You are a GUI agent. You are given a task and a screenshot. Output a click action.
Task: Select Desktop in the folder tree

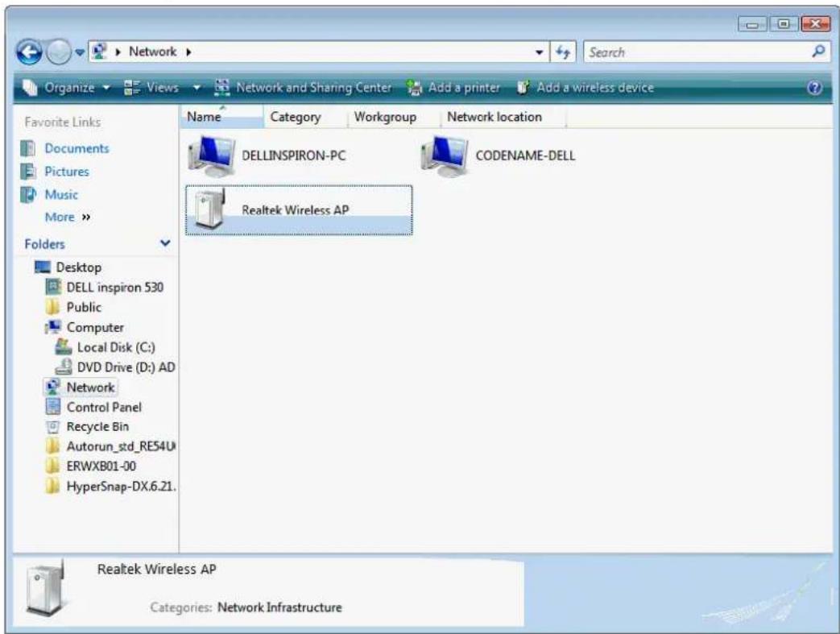[x=79, y=267]
